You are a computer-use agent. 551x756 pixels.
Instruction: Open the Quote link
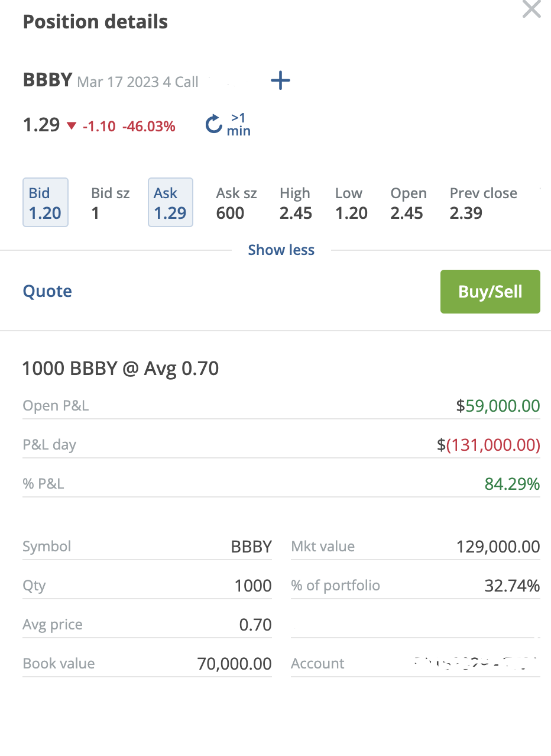47,291
